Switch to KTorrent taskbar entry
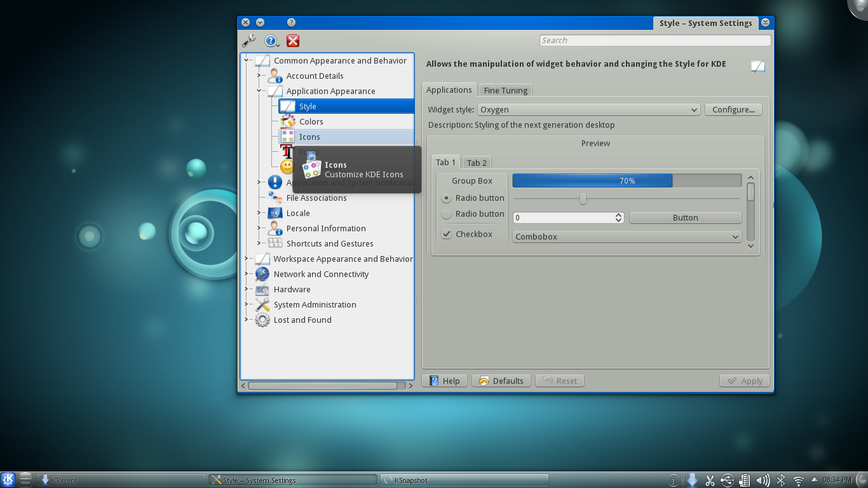This screenshot has width=868, height=488. tap(121, 480)
